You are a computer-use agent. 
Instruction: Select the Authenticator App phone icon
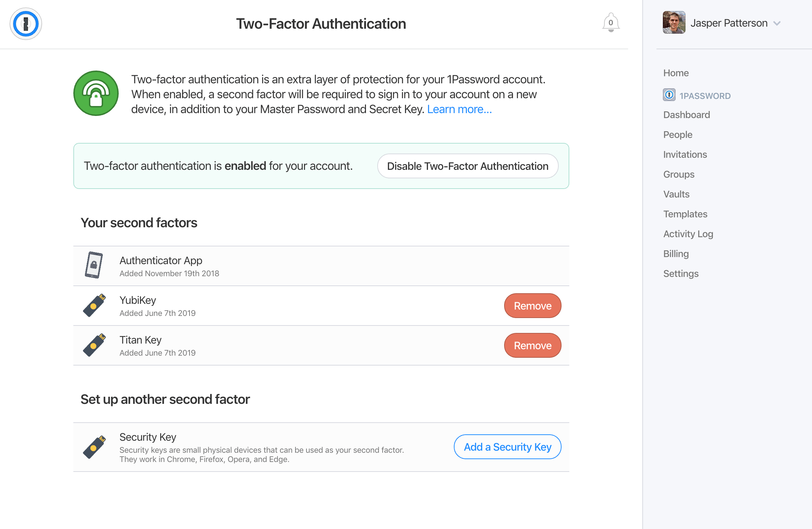tap(93, 265)
